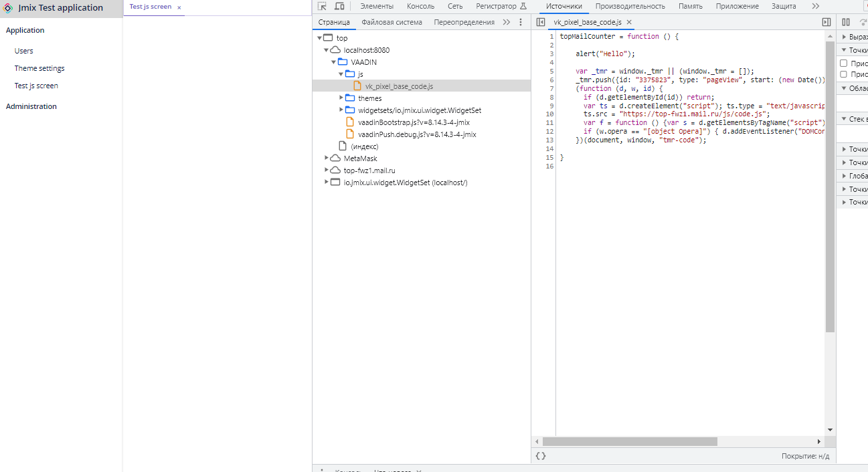The image size is (868, 472).
Task: Close the Test js screen tab
Action: point(179,7)
